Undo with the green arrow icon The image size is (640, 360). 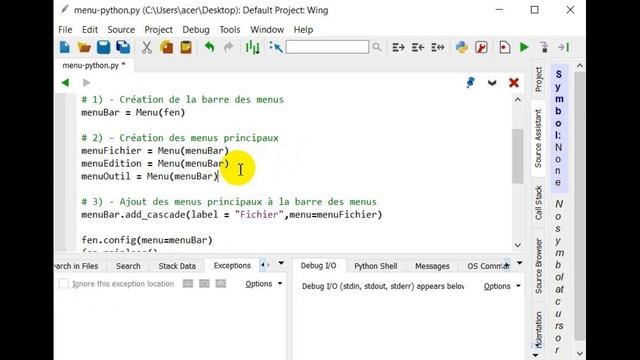[209, 47]
